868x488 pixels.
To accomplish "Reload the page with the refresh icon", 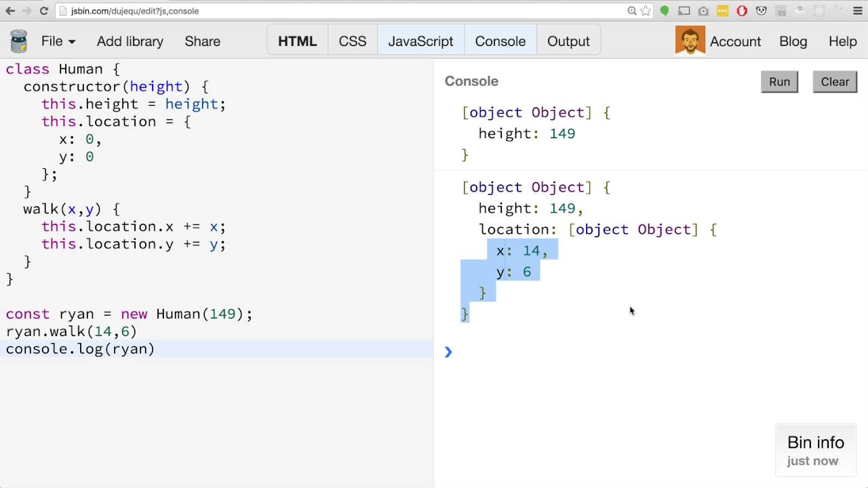I will (x=44, y=11).
